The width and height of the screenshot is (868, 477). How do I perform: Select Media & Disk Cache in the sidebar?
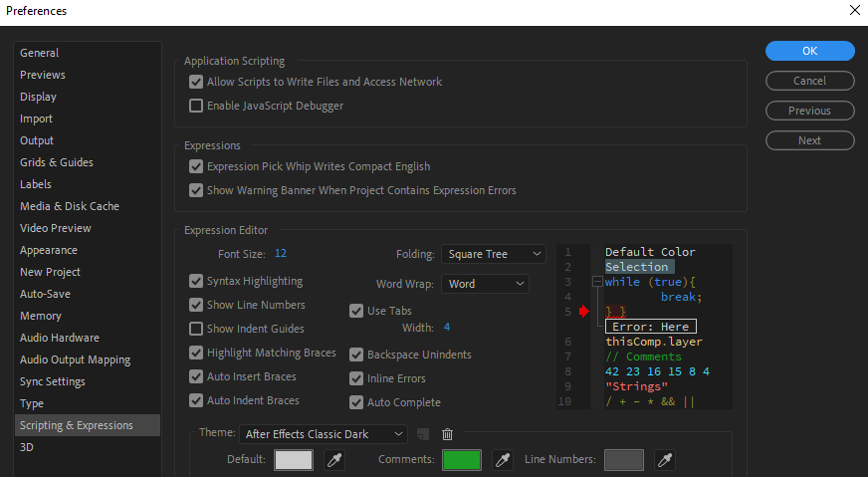click(70, 206)
